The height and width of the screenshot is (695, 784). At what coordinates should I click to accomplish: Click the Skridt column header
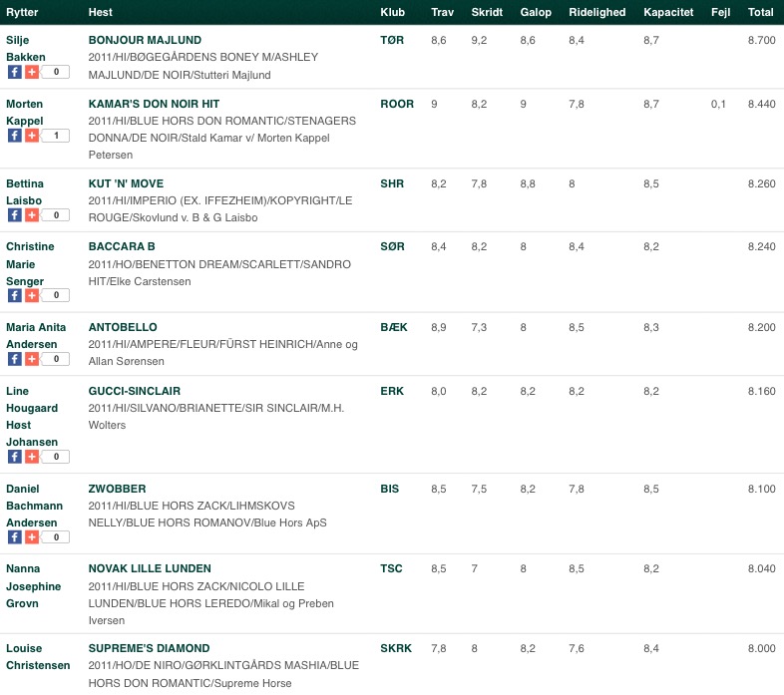click(487, 12)
